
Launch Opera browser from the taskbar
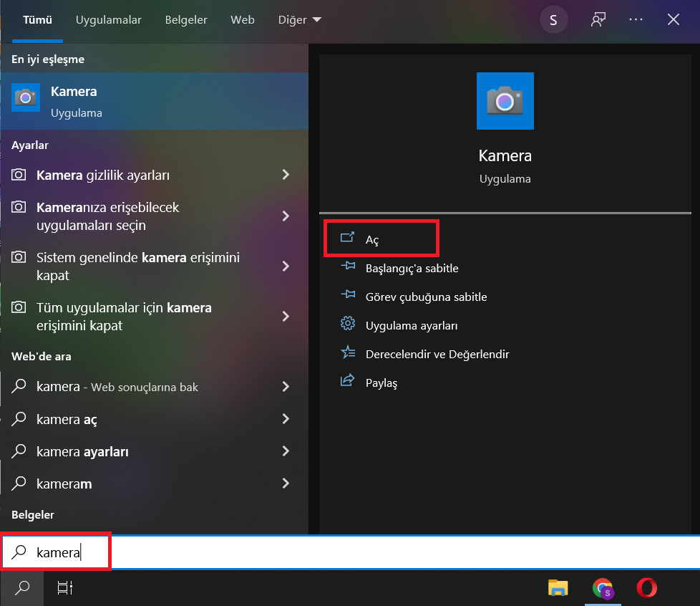646,588
